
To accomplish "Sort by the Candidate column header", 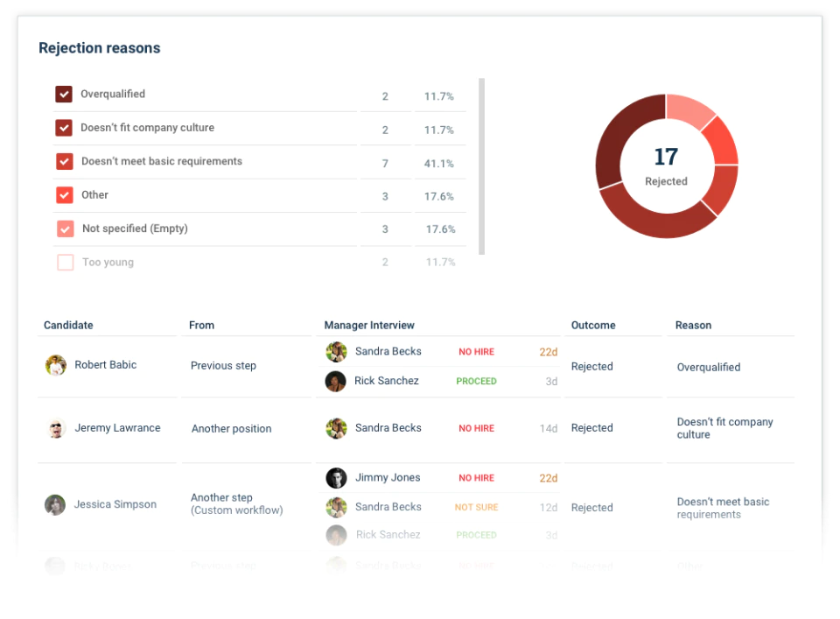I will tap(68, 326).
